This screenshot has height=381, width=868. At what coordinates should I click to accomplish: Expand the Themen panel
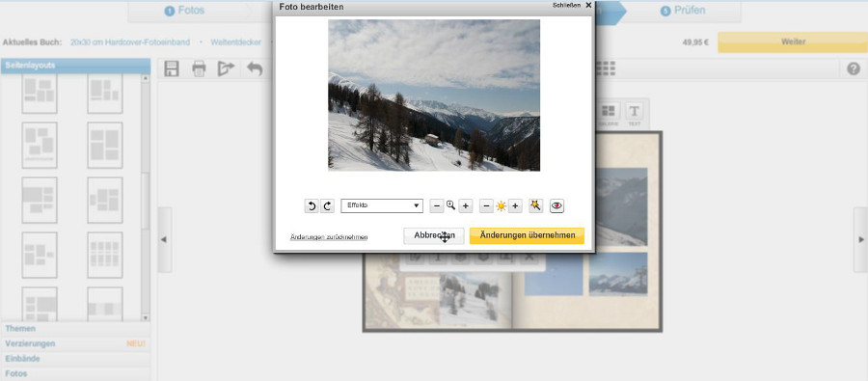(x=75, y=329)
